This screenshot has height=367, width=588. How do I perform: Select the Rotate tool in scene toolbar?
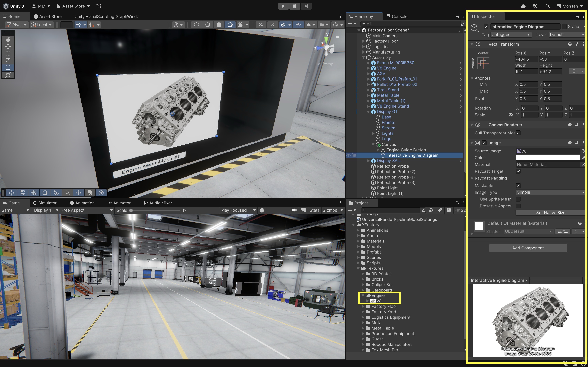8,53
